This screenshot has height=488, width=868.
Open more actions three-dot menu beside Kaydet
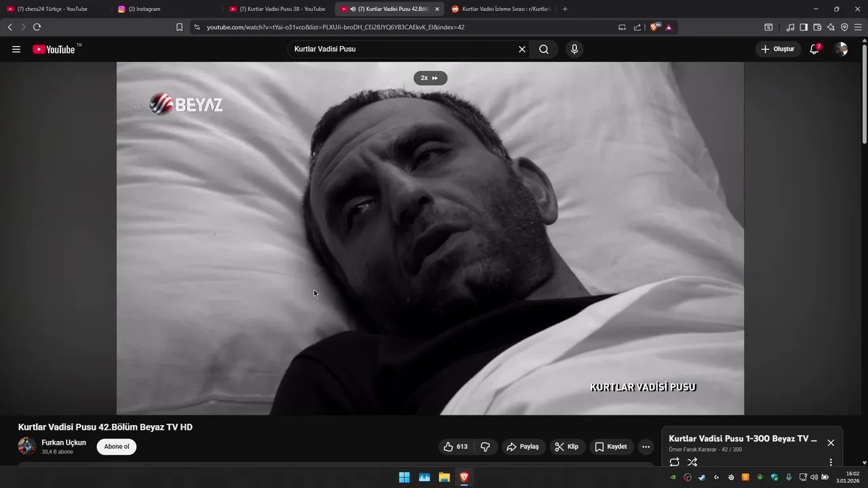coord(646,447)
